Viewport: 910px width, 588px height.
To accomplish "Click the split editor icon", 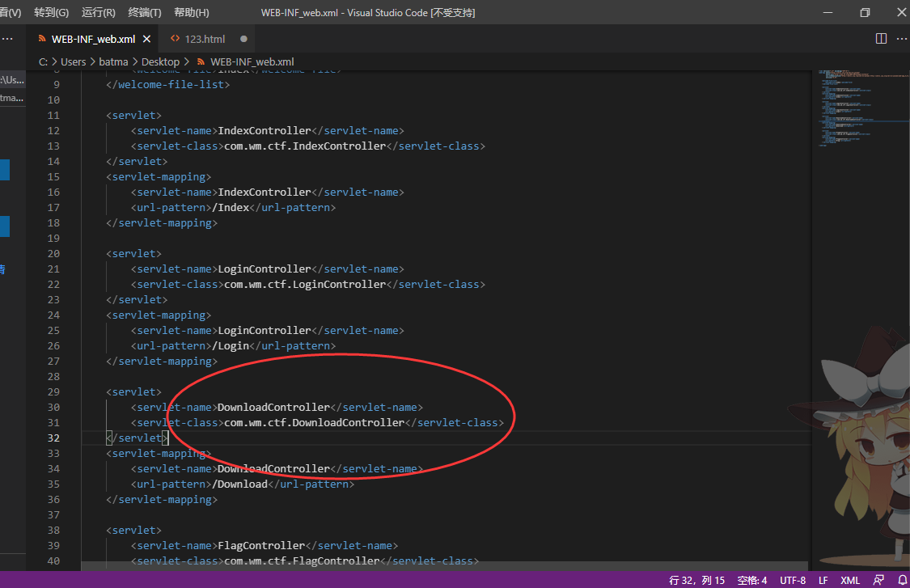I will (881, 39).
